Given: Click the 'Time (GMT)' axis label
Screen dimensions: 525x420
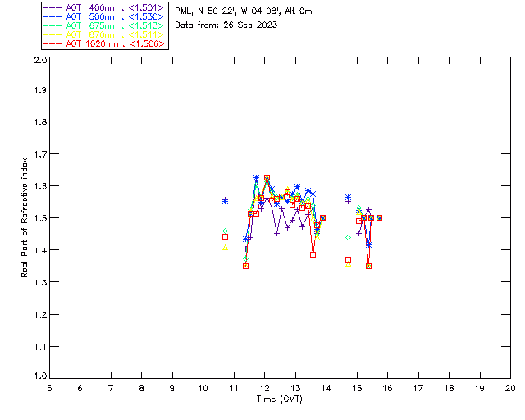Looking at the screenshot, I should point(280,399).
